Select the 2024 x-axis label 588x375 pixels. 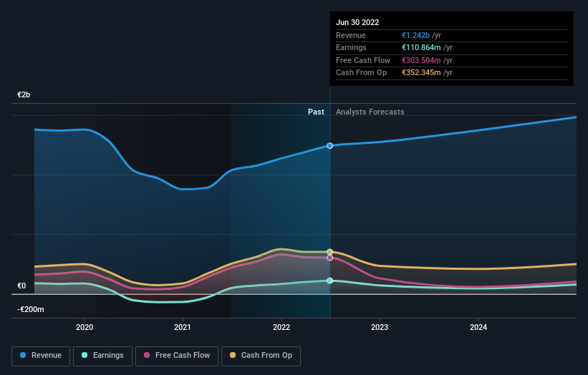[x=478, y=327]
